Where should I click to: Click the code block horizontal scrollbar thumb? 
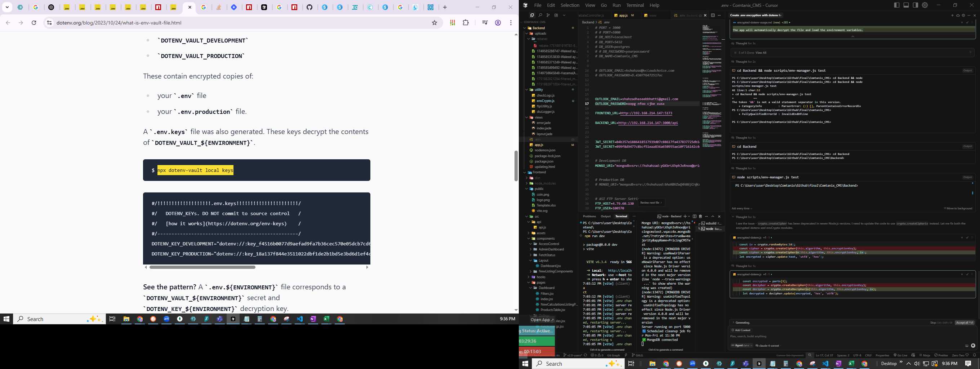202,267
